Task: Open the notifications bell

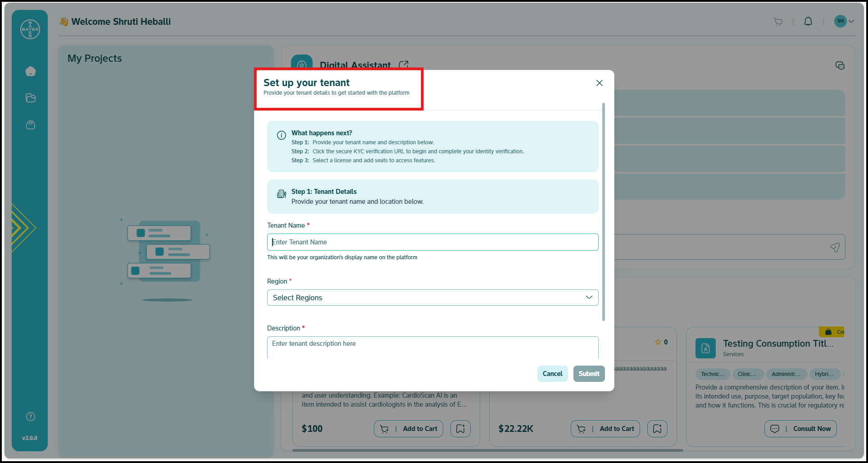Action: (x=808, y=22)
